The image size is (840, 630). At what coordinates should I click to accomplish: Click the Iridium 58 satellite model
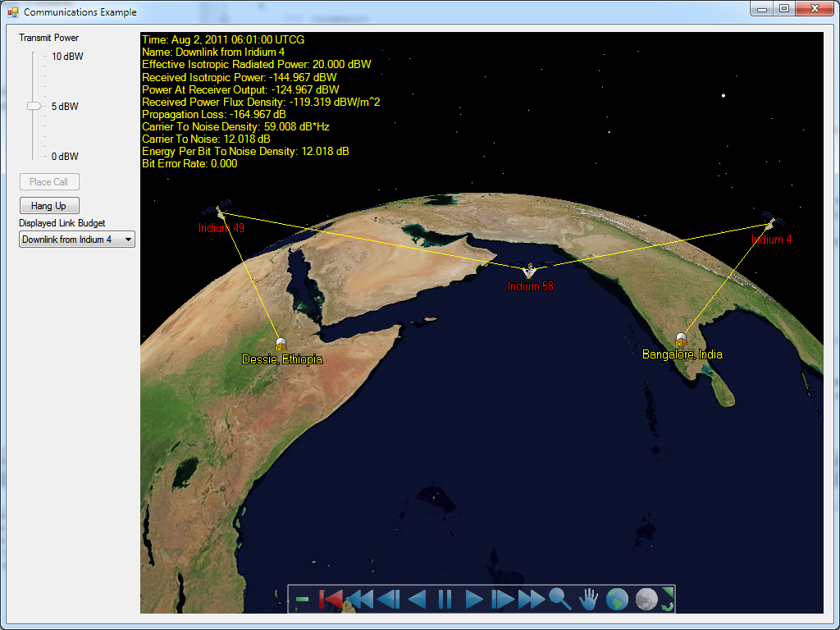[x=529, y=271]
